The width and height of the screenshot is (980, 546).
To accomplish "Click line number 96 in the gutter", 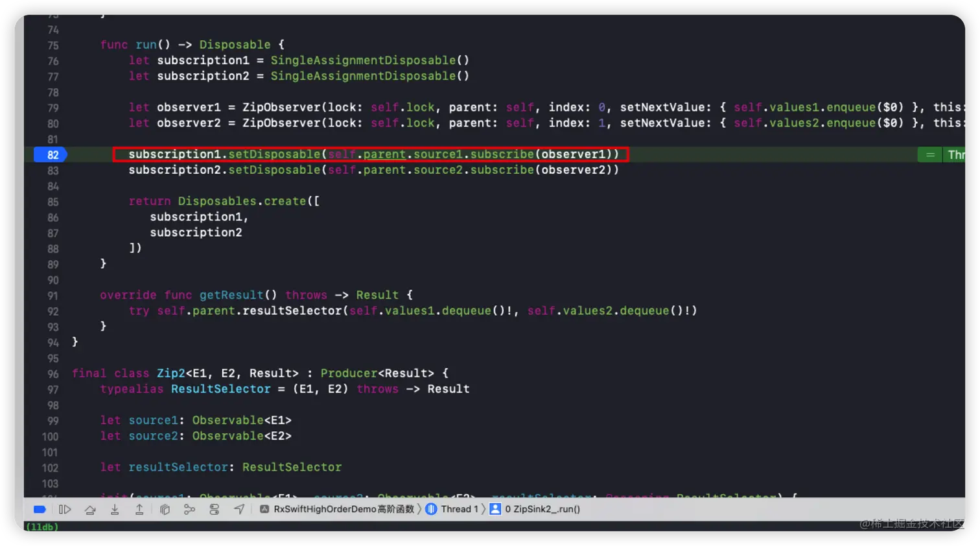I will (53, 374).
